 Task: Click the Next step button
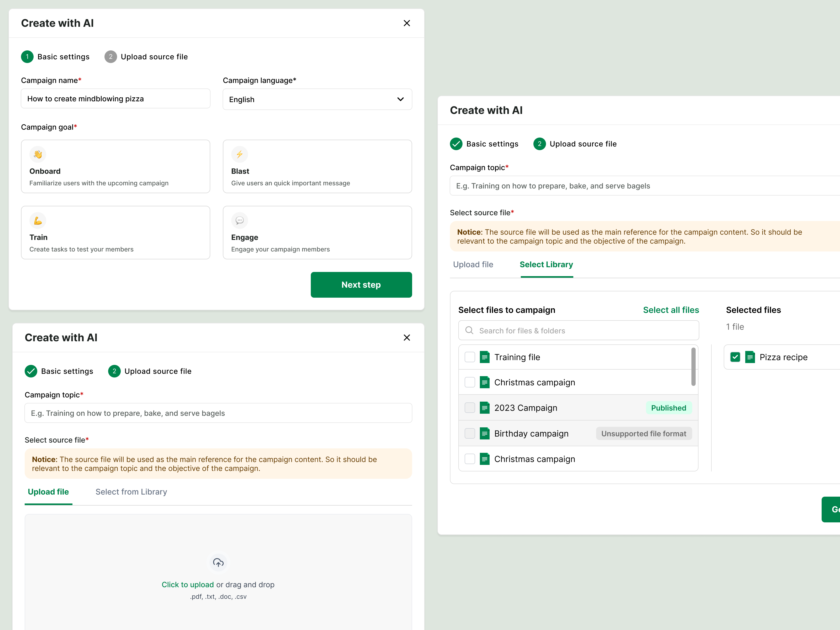click(361, 285)
